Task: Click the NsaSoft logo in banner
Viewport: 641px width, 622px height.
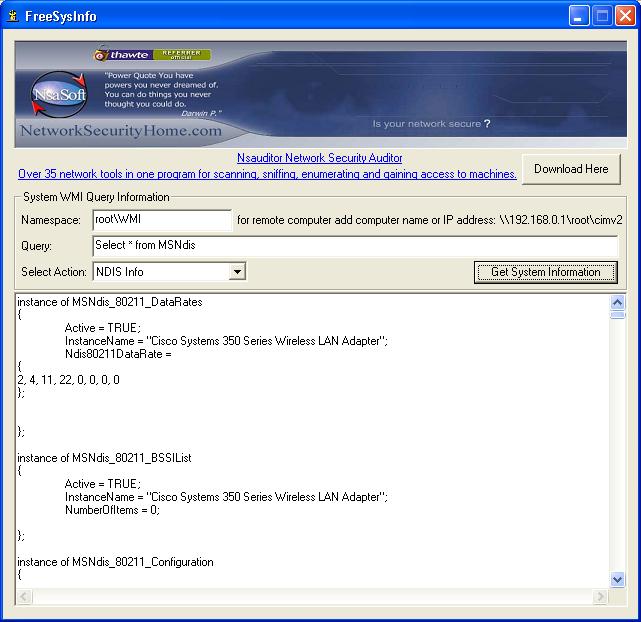Action: 59,95
